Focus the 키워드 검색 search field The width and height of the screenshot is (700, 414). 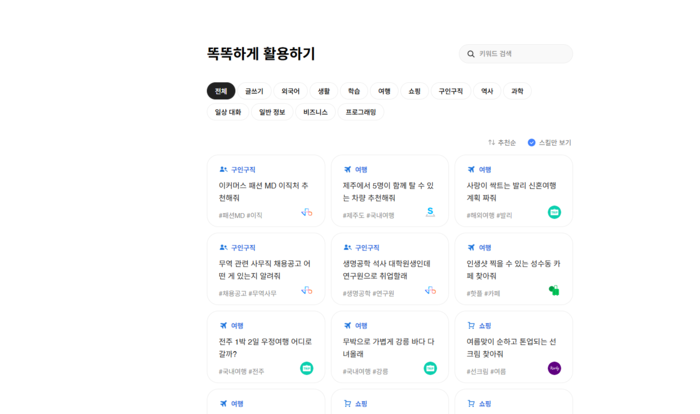pos(516,54)
